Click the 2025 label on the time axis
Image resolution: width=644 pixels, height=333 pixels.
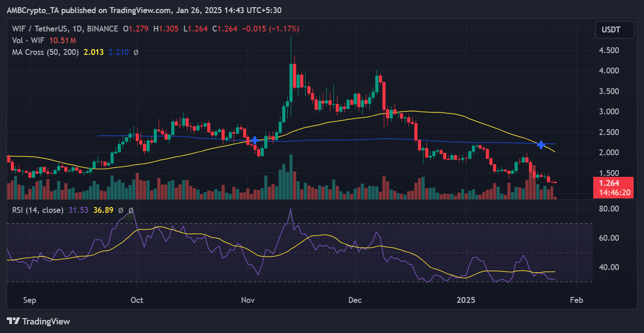[466, 300]
